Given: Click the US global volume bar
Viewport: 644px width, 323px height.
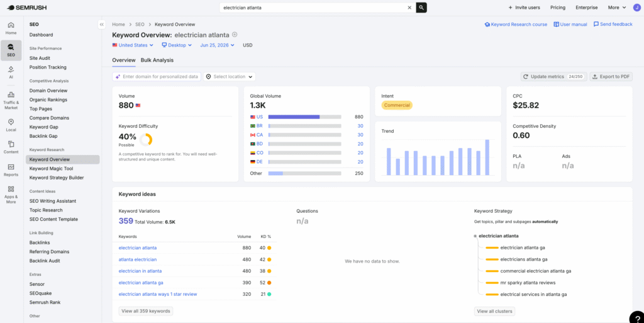Looking at the screenshot, I should [x=305, y=117].
